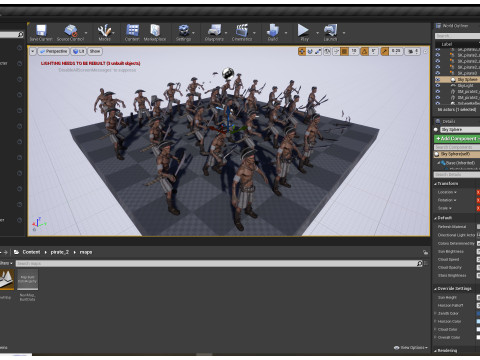Click the surface snapping icon in viewport
This screenshot has width=480, height=360.
click(336, 51)
